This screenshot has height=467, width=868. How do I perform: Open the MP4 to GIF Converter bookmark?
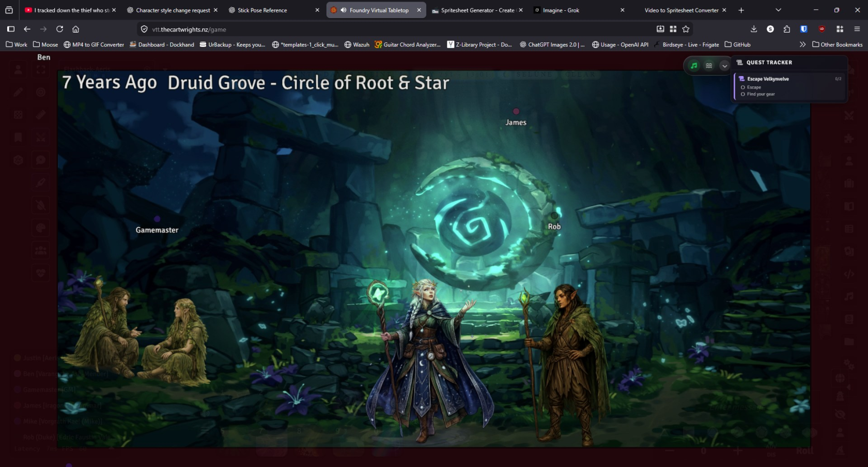coord(94,44)
